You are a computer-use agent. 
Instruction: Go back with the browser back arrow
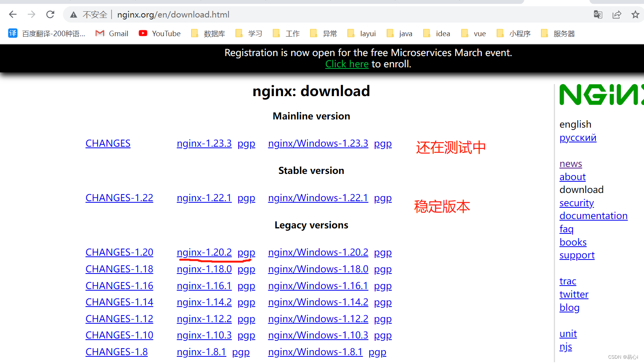point(13,14)
